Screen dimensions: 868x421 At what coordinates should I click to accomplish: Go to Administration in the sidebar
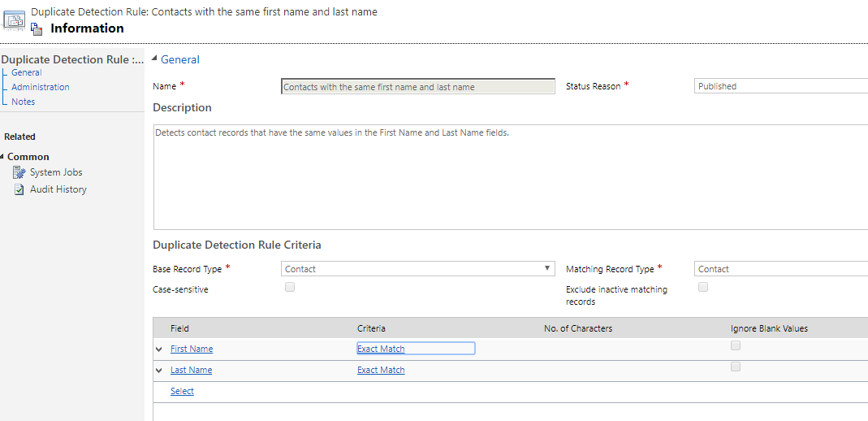pos(41,87)
